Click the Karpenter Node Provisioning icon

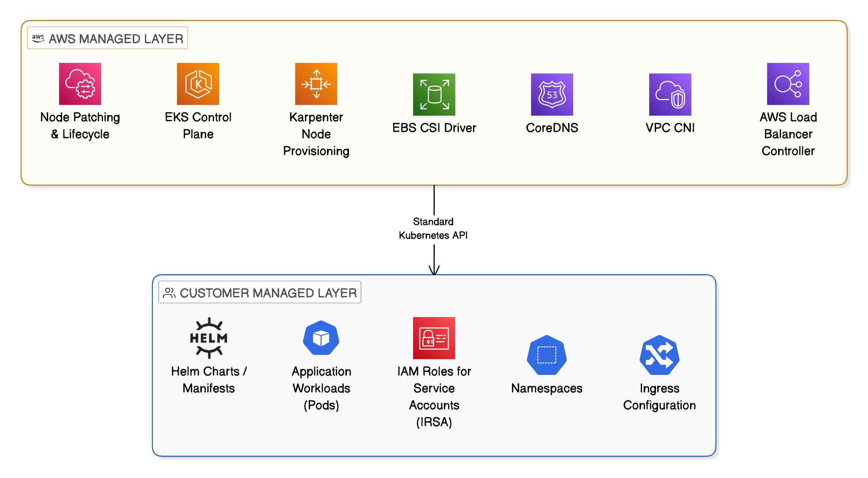(x=316, y=84)
